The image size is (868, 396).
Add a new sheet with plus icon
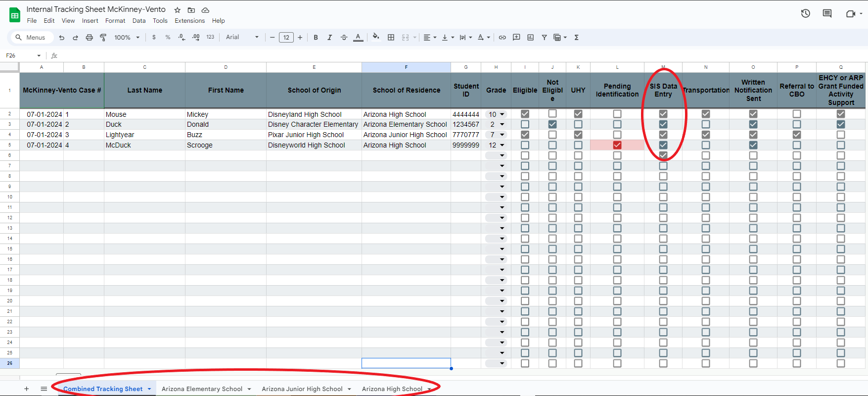coord(27,389)
